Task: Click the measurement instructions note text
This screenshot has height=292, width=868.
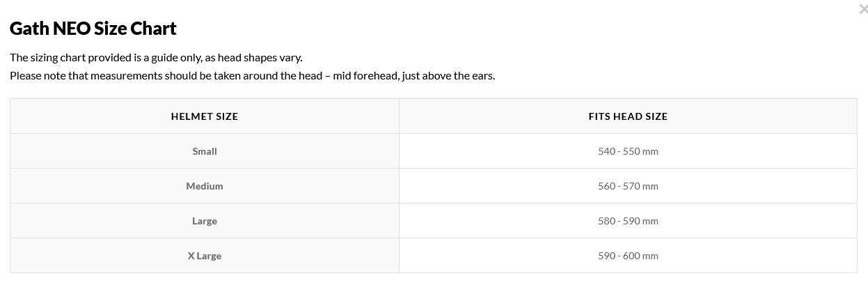Action: (x=252, y=75)
